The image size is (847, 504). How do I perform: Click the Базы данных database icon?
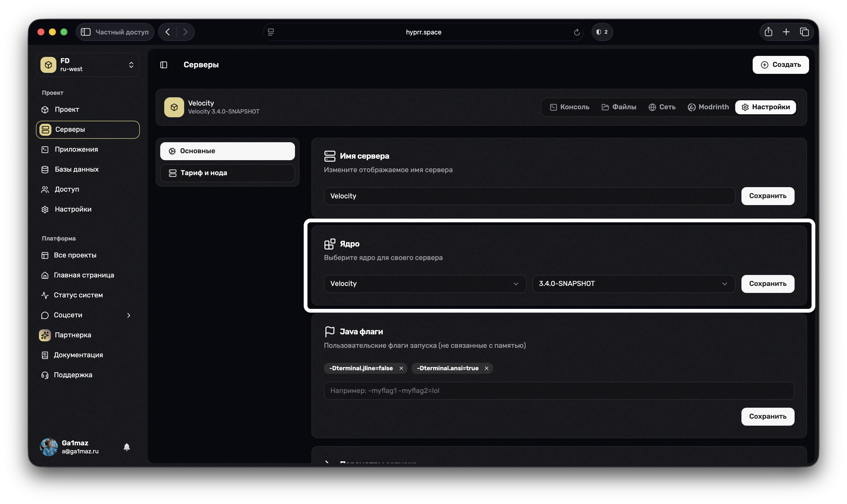pos(45,169)
